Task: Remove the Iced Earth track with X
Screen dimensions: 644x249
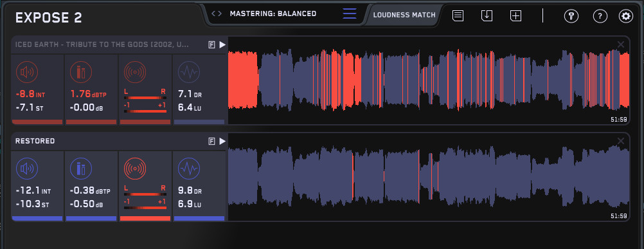Action: 621,44
